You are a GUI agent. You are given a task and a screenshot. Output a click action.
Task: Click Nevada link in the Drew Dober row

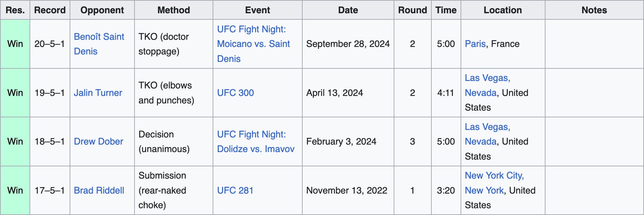click(480, 142)
